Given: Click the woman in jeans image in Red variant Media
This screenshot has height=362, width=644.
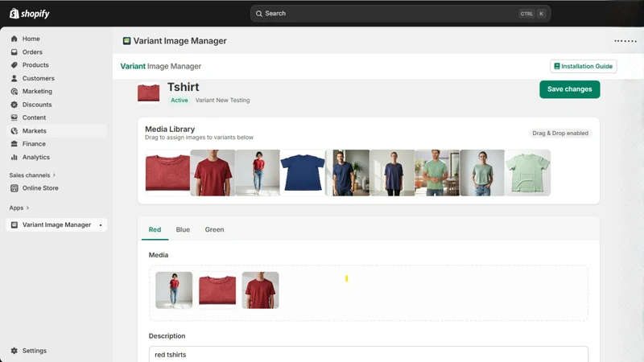Looking at the screenshot, I should coord(174,290).
